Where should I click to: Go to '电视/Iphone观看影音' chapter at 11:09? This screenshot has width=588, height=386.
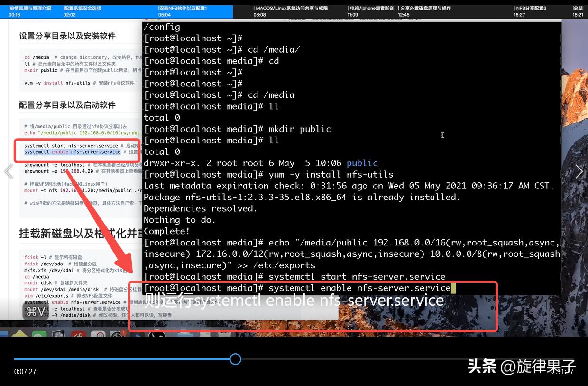[370, 11]
